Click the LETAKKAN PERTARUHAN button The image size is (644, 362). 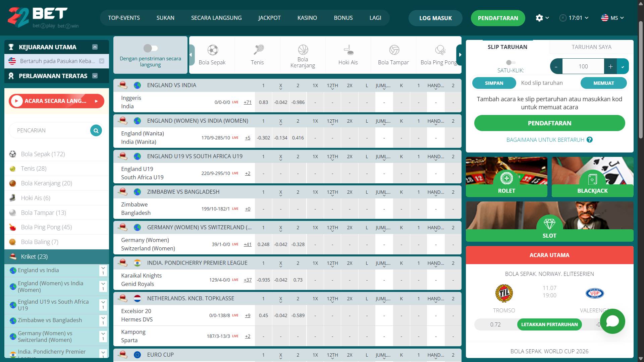pyautogui.click(x=549, y=324)
